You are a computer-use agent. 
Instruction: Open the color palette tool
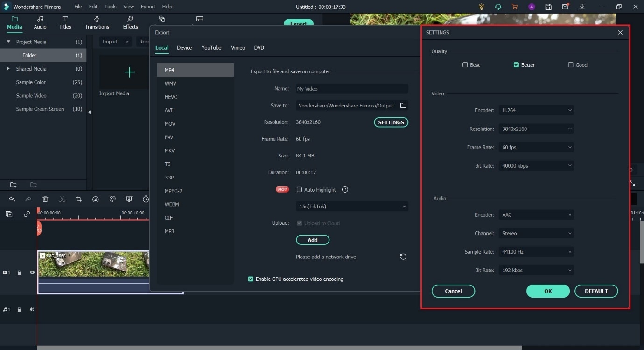pos(112,199)
